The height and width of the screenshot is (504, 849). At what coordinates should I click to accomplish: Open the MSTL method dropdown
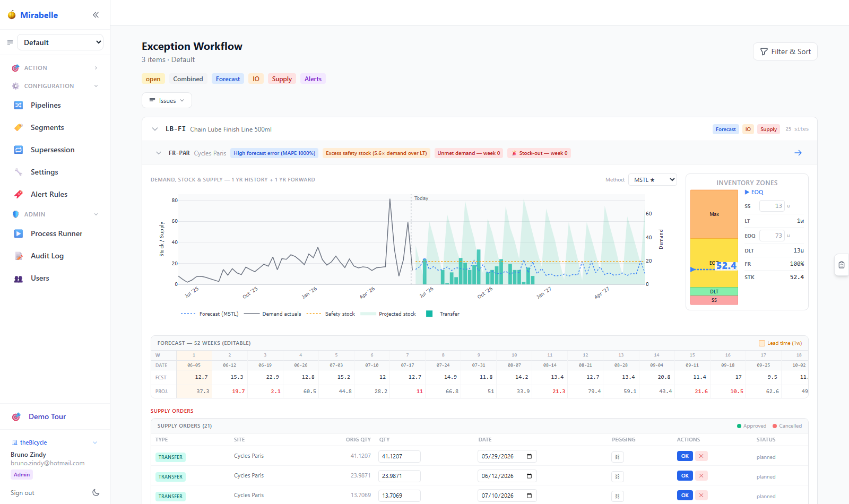pyautogui.click(x=652, y=180)
